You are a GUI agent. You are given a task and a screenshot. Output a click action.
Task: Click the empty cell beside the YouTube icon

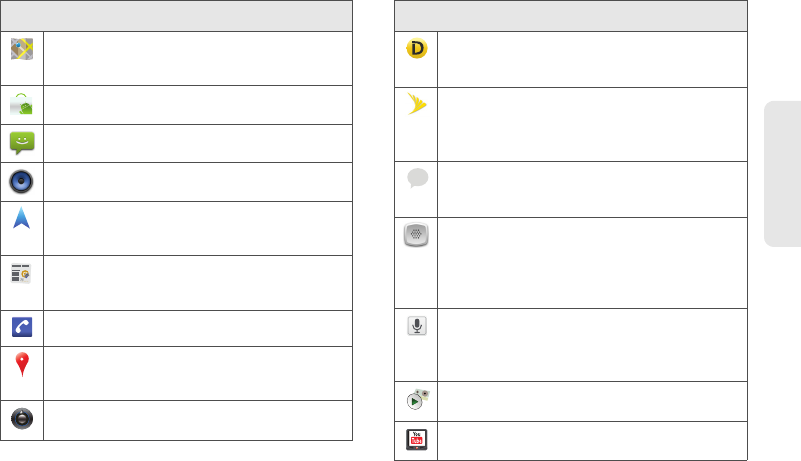click(x=592, y=440)
